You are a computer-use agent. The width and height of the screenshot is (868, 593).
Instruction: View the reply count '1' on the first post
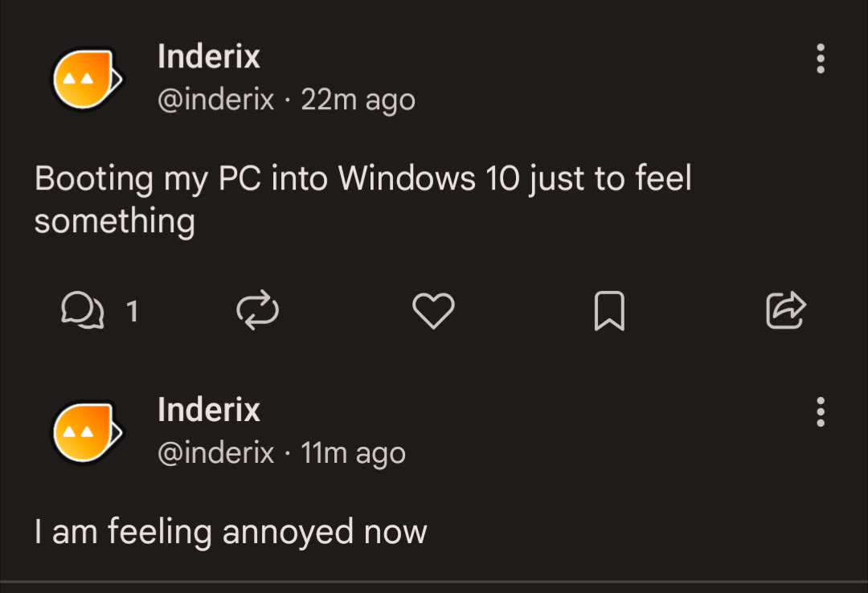(133, 311)
